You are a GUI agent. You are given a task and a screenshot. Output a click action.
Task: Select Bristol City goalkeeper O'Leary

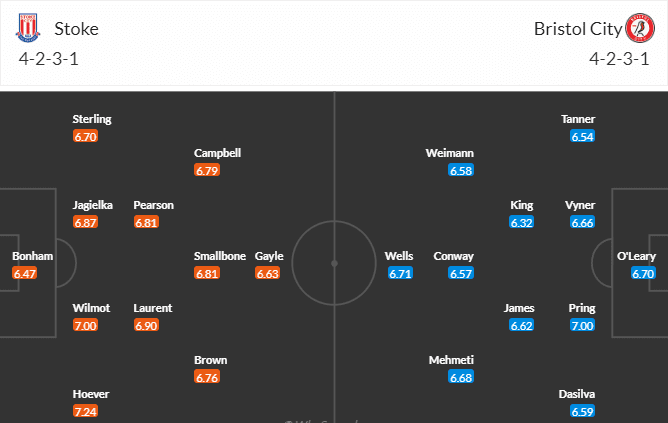tap(636, 256)
